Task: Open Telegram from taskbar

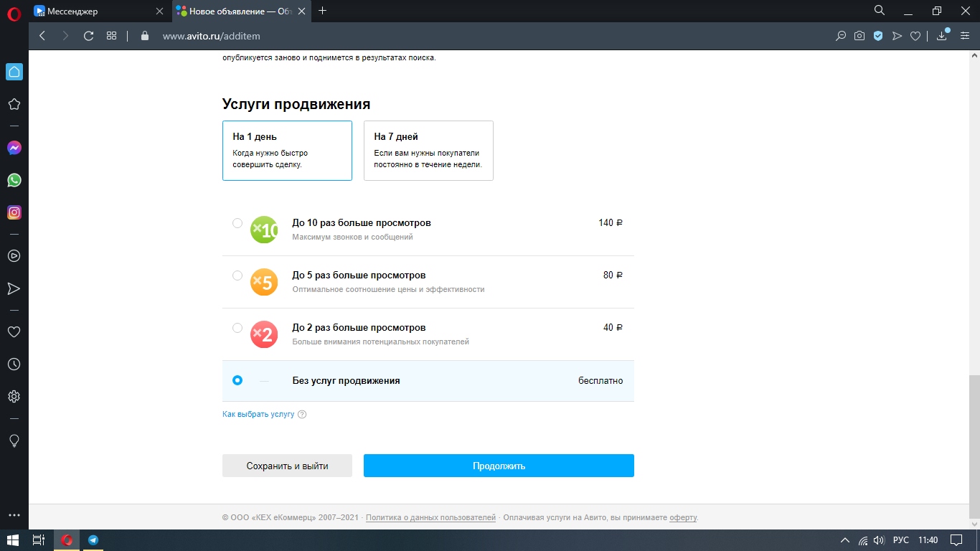Action: click(x=93, y=540)
